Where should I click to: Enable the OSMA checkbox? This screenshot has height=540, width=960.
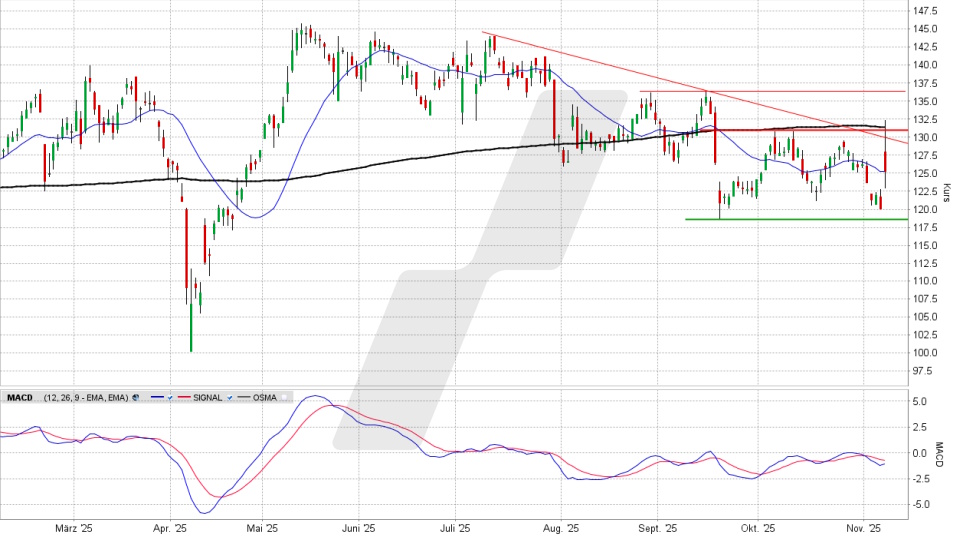[x=285, y=397]
